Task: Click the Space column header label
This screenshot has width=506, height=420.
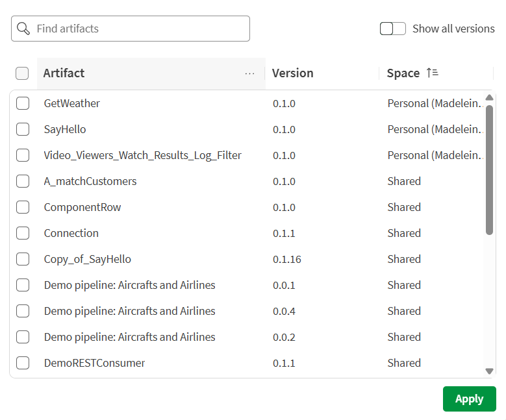Action: (x=403, y=73)
